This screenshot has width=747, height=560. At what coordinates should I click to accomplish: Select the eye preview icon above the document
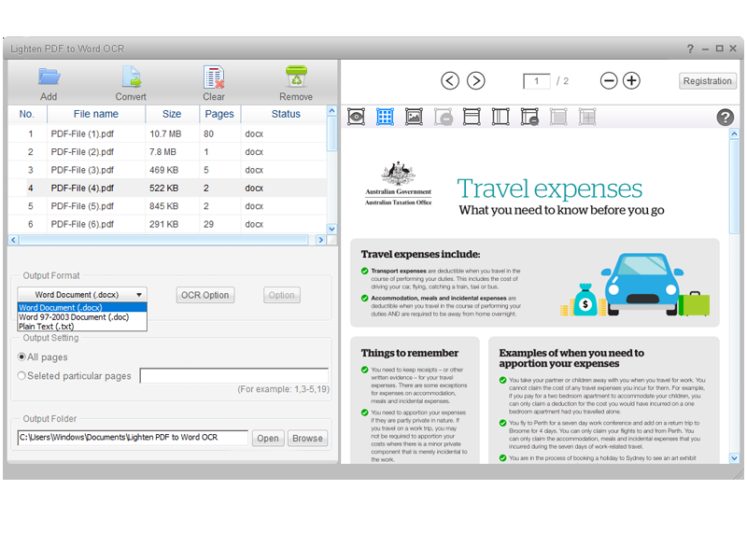pyautogui.click(x=356, y=116)
